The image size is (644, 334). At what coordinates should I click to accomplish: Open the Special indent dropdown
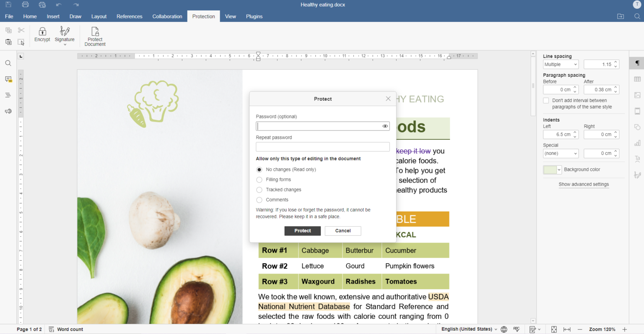(561, 153)
